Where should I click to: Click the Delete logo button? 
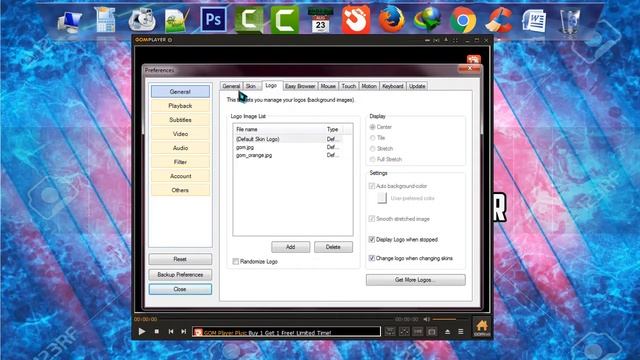click(x=333, y=247)
